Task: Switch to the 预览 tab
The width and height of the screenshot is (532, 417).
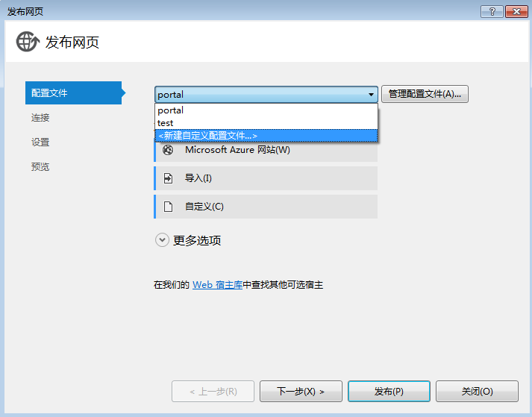Action: (x=40, y=166)
